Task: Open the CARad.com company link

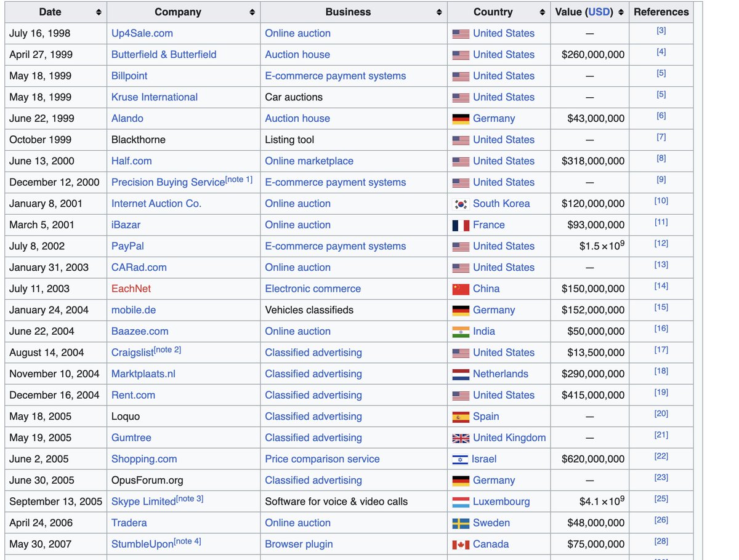Action: click(139, 268)
